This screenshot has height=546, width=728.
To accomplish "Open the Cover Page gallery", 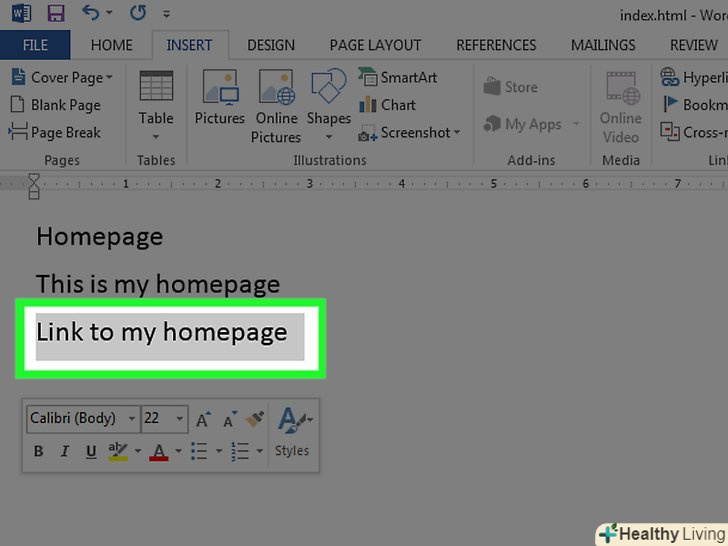I will point(62,77).
